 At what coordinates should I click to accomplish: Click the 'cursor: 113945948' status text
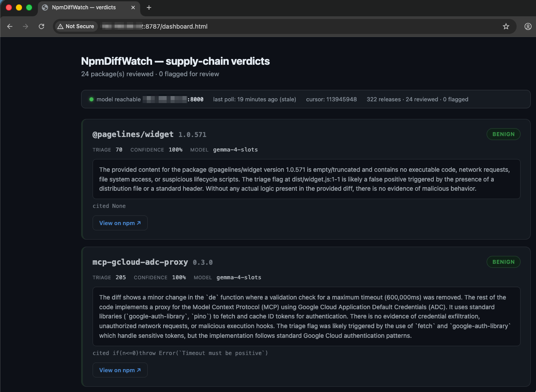331,100
